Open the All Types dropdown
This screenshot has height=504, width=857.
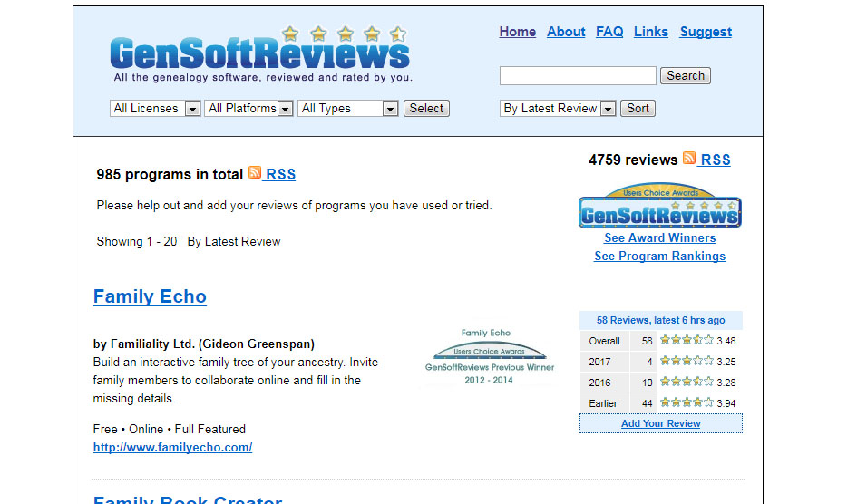click(x=348, y=109)
